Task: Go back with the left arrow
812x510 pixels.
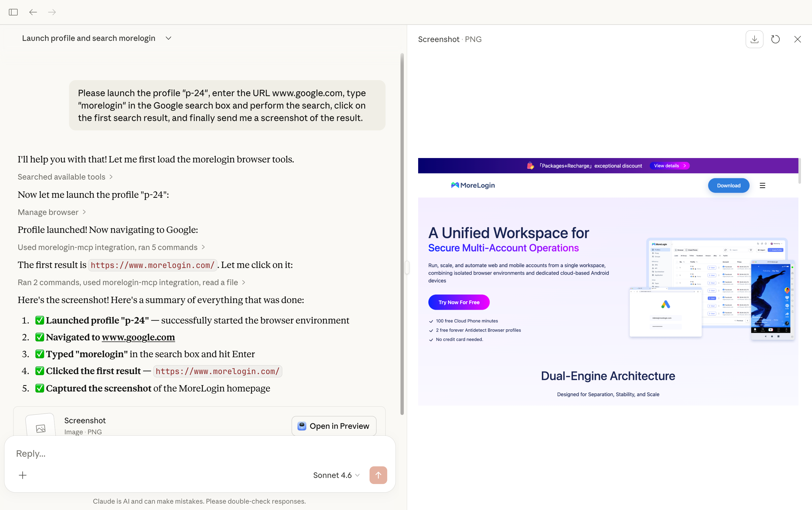Action: click(33, 12)
